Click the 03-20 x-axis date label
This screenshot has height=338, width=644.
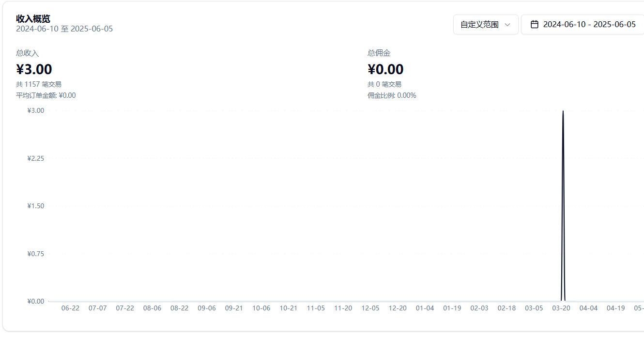point(561,308)
